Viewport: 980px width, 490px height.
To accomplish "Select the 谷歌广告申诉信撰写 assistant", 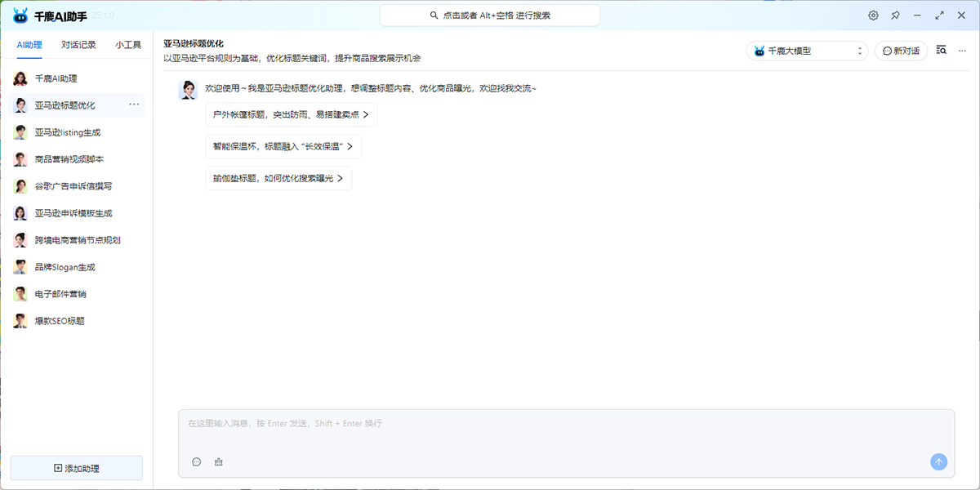I will click(72, 185).
